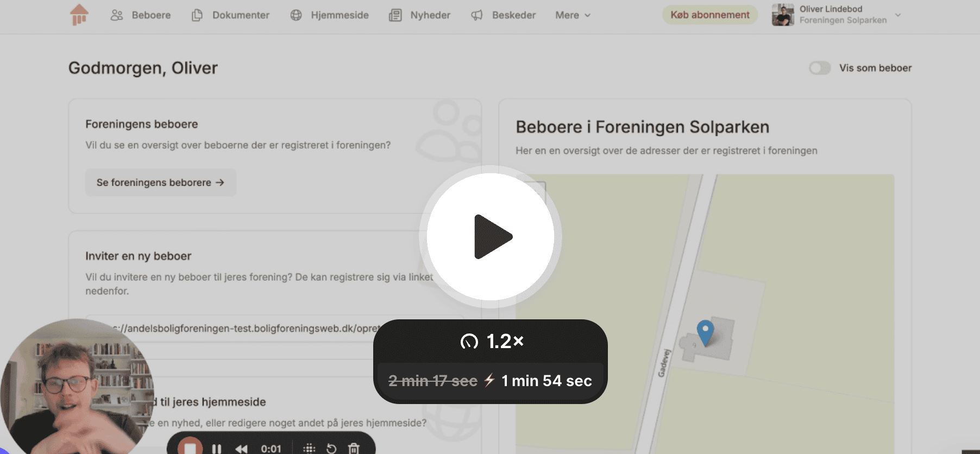Screen dimensions: 980x454
Task: Play the video with the big play button
Action: (x=491, y=237)
